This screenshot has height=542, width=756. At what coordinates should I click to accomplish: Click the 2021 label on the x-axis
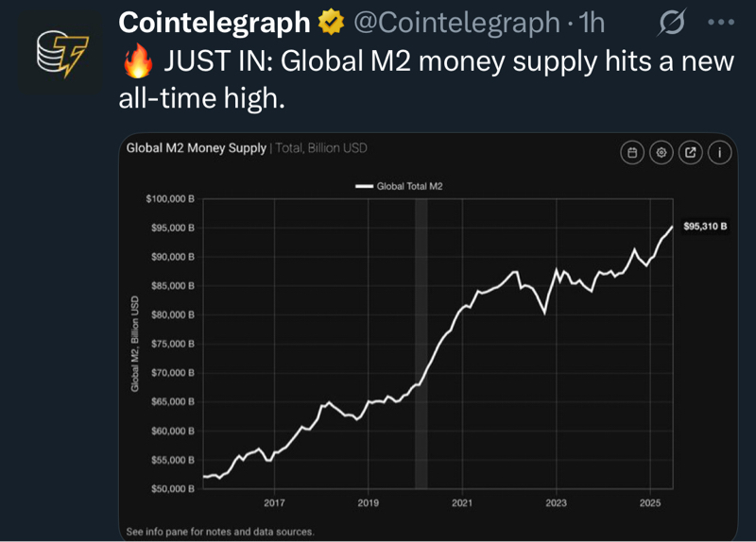462,502
